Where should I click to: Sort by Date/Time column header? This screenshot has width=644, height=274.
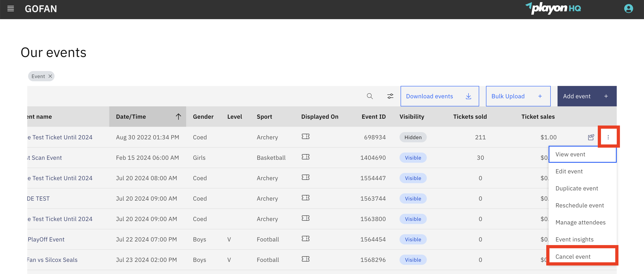[x=148, y=117]
